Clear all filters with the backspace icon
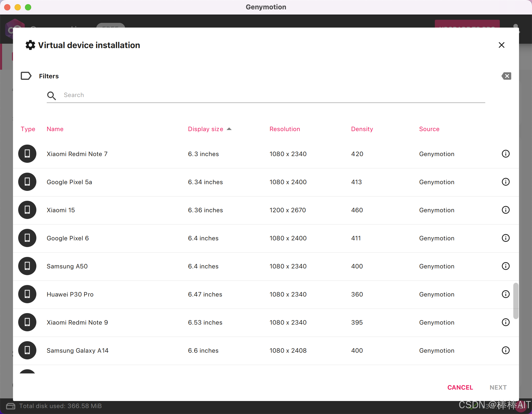The image size is (532, 414). click(x=506, y=76)
